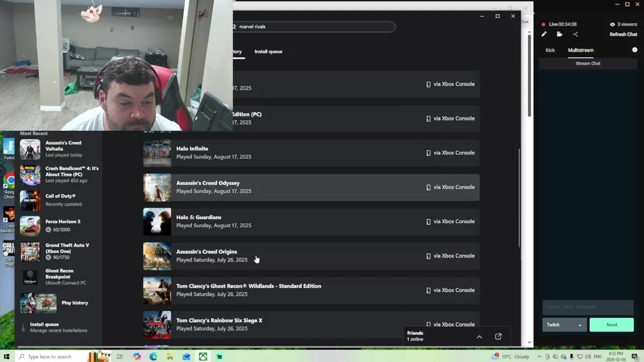Select Grand Theft Auto V in sidebar
Image resolution: width=644 pixels, height=362 pixels.
point(59,251)
